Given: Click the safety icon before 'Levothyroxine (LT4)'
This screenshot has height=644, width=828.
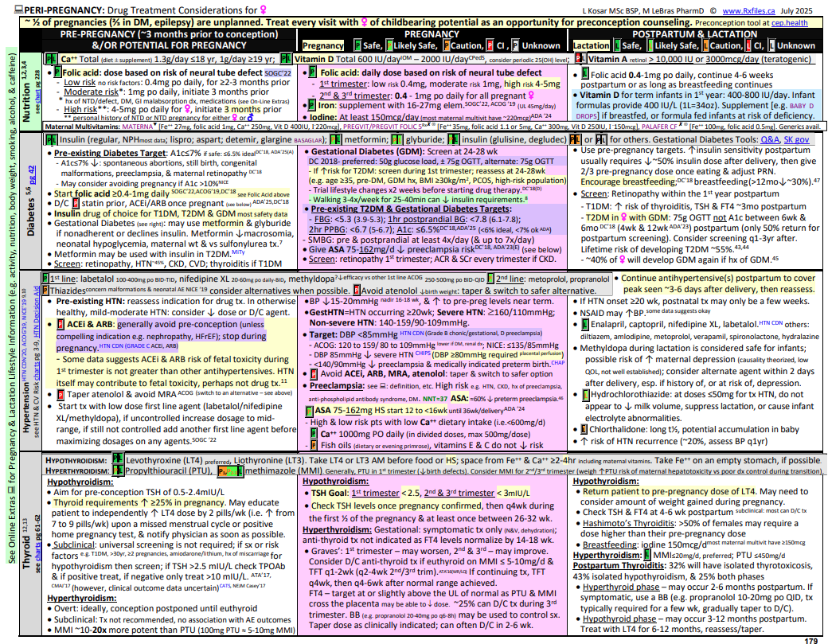Looking at the screenshot, I should 117,459.
